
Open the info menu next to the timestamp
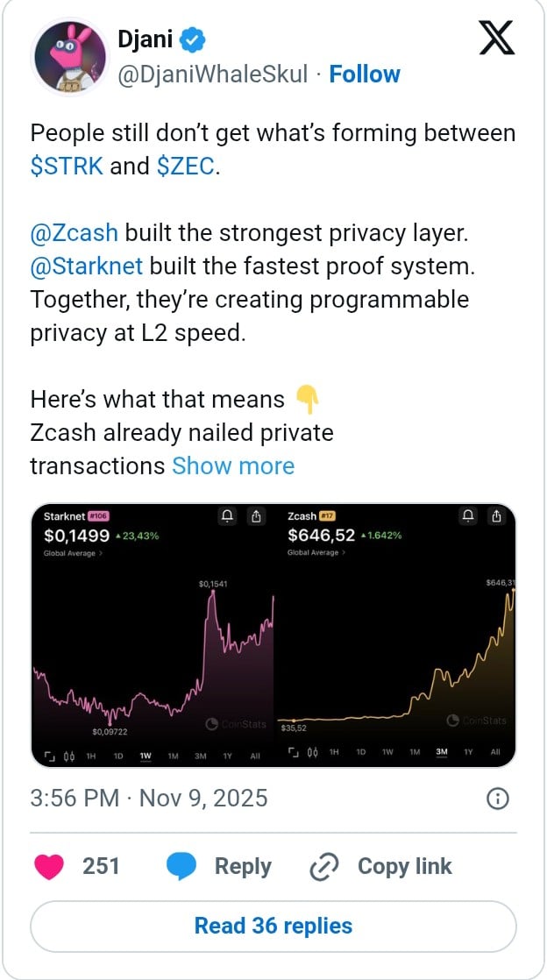click(498, 799)
